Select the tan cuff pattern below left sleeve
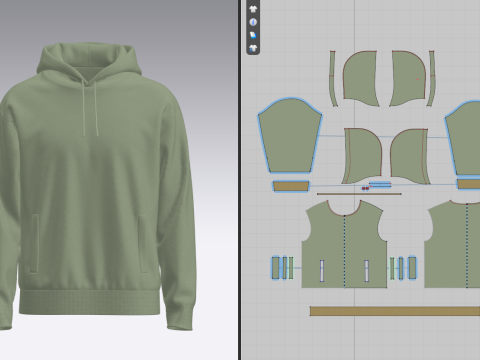 291,186
